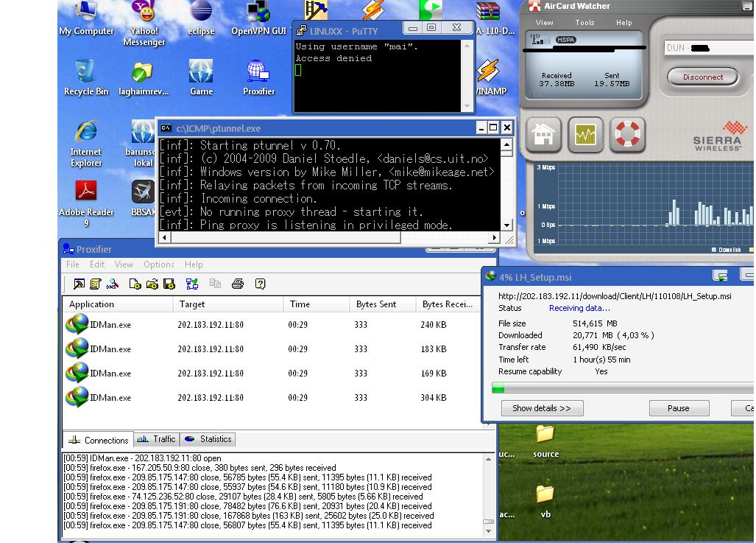Select Game desktop icon
Image resolution: width=756 pixels, height=543 pixels.
pos(201,77)
